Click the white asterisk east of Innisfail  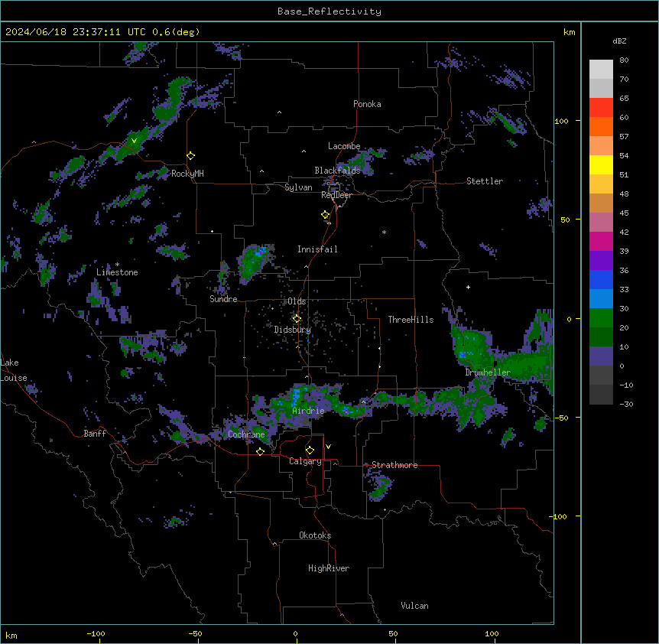384,232
